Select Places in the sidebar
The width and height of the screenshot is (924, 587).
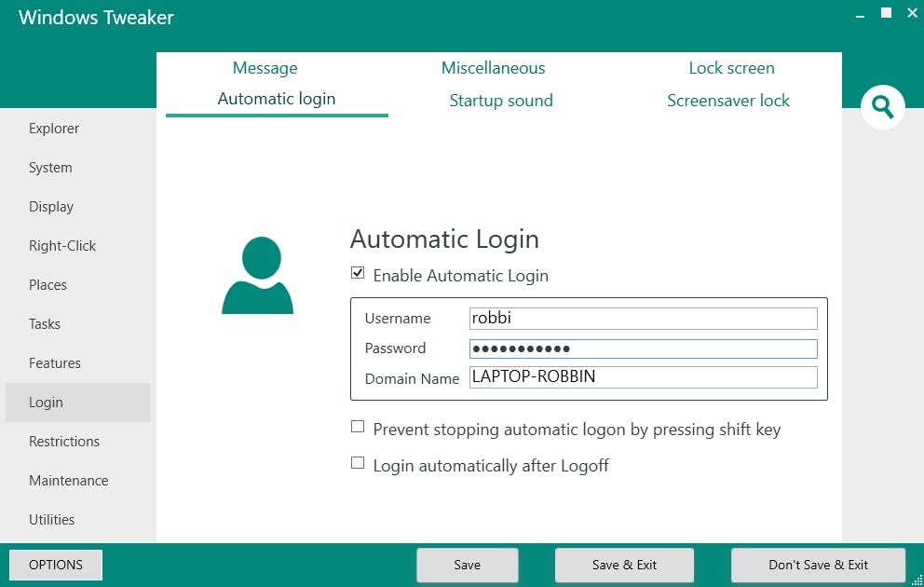click(78, 285)
